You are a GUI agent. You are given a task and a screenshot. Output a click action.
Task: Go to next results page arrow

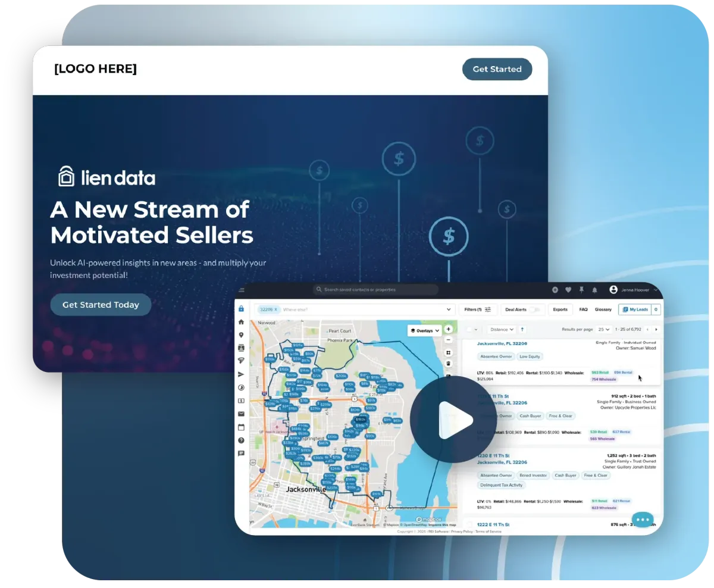tap(656, 329)
